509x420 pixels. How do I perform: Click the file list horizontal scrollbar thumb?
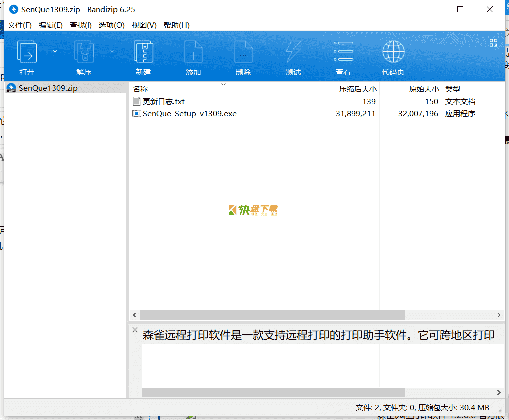tap(272, 315)
